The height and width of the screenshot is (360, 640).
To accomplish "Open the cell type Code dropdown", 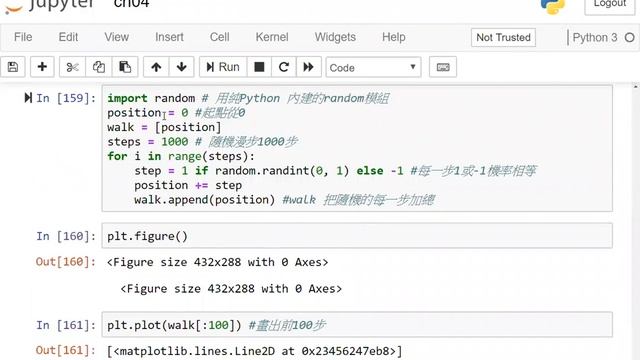I will (x=373, y=67).
